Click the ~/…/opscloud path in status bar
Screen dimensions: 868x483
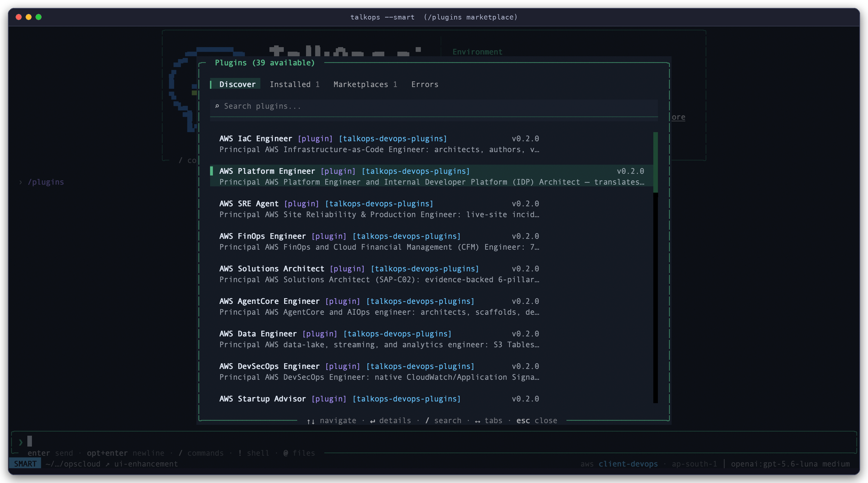(73, 463)
